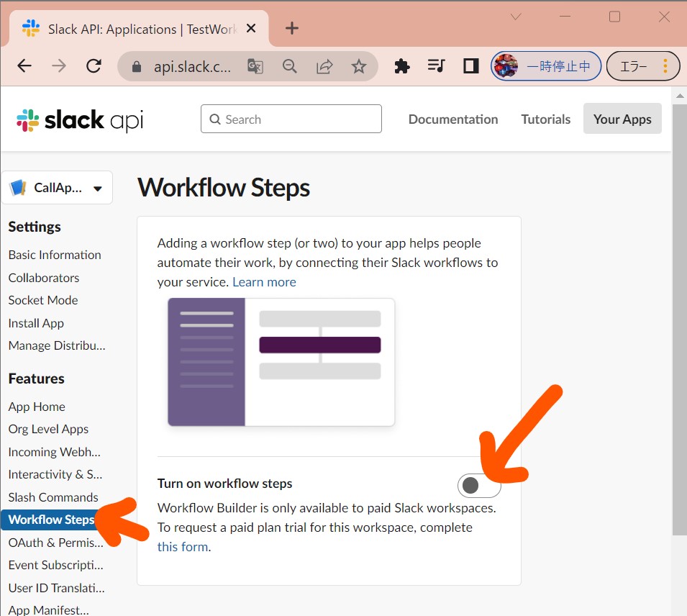This screenshot has width=687, height=616.
Task: Open Event Subscriptions page
Action: [x=55, y=565]
